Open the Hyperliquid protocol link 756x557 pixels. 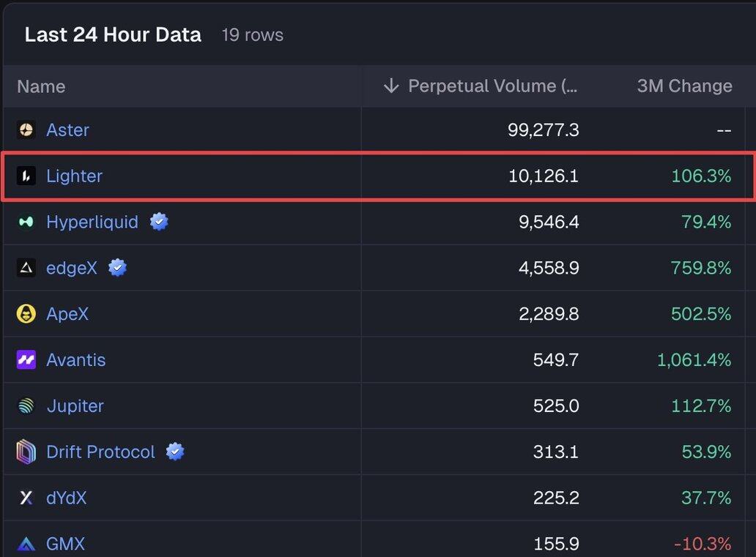92,222
